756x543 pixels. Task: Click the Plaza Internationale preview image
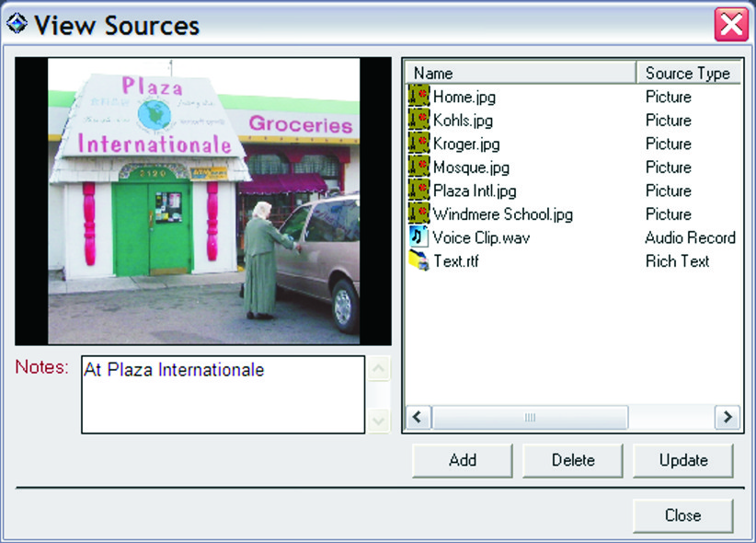point(203,201)
